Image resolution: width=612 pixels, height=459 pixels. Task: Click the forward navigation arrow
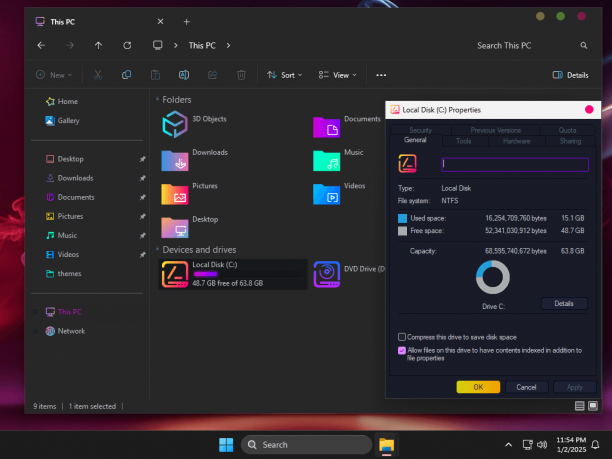(70, 46)
